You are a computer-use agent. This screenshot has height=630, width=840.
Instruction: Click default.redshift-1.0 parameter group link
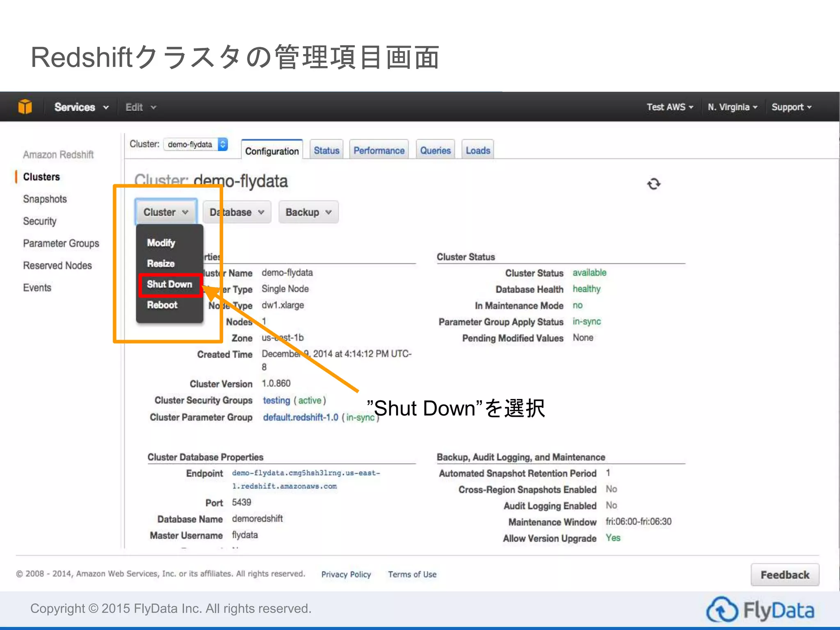[301, 417]
